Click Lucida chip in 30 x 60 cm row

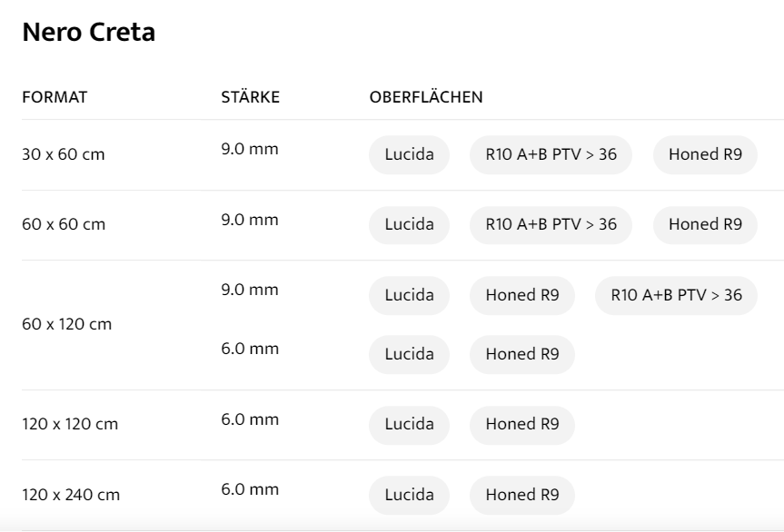point(409,154)
